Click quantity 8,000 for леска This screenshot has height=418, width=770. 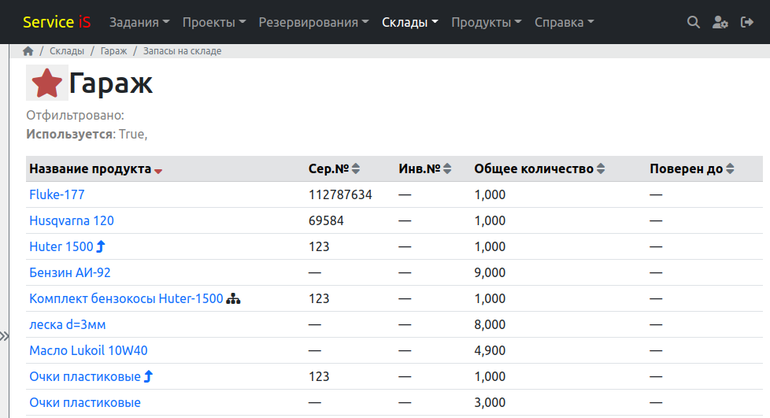(x=490, y=325)
